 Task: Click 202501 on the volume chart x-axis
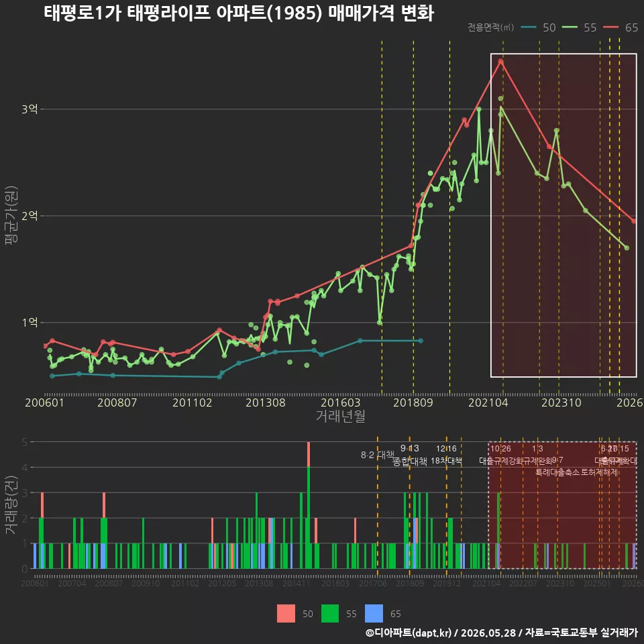[597, 583]
